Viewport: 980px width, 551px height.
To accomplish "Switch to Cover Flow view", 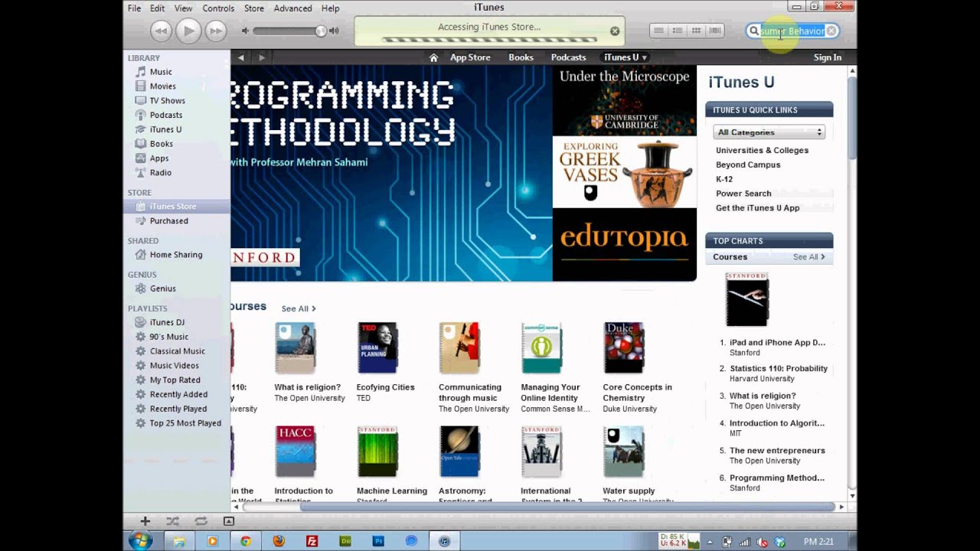I will [715, 31].
